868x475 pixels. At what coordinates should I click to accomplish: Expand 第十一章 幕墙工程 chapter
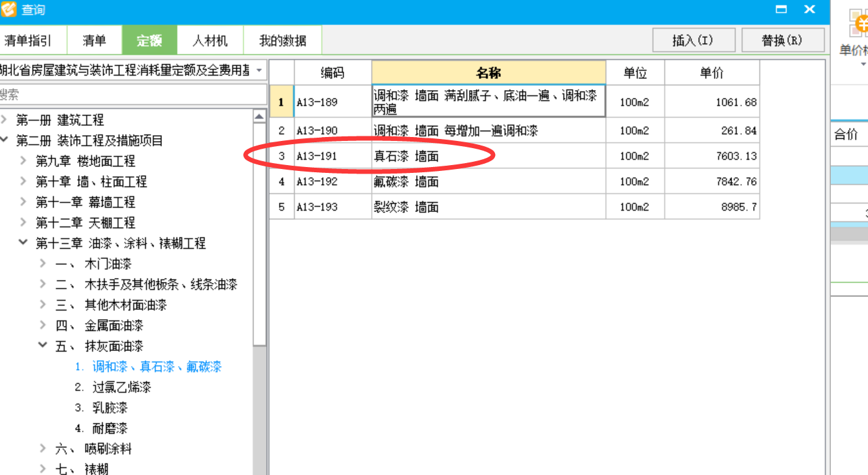coord(24,202)
